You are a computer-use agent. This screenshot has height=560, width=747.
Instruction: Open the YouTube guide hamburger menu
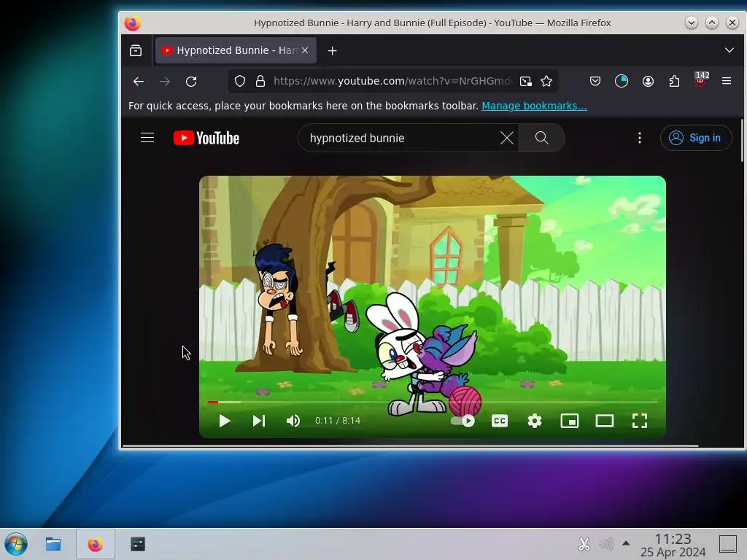tap(147, 138)
